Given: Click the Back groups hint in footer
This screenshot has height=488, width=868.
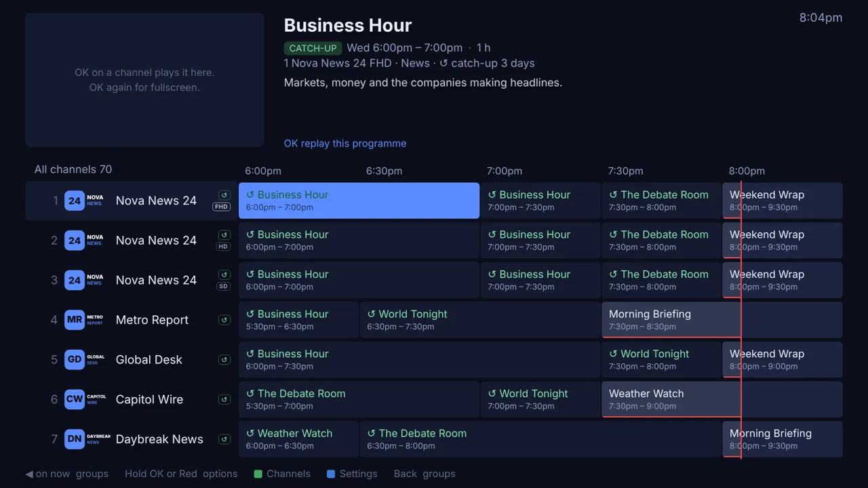Looking at the screenshot, I should (x=425, y=474).
